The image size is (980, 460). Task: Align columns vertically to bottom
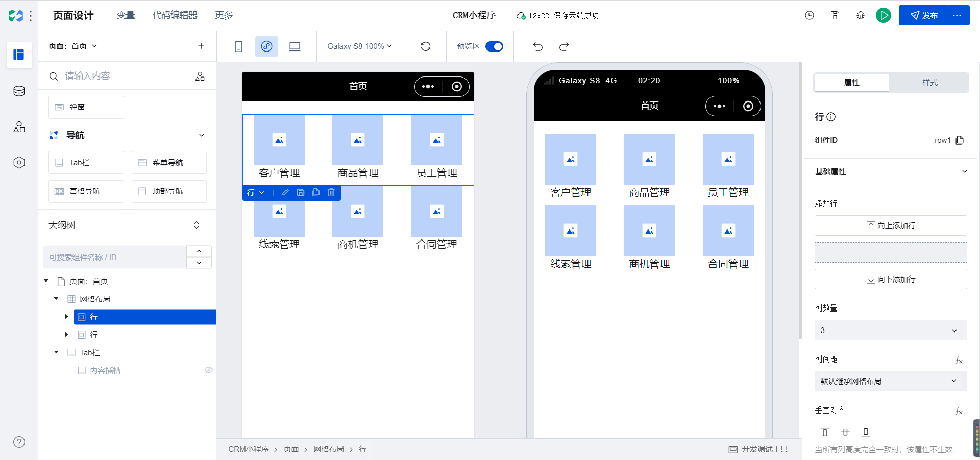[866, 432]
